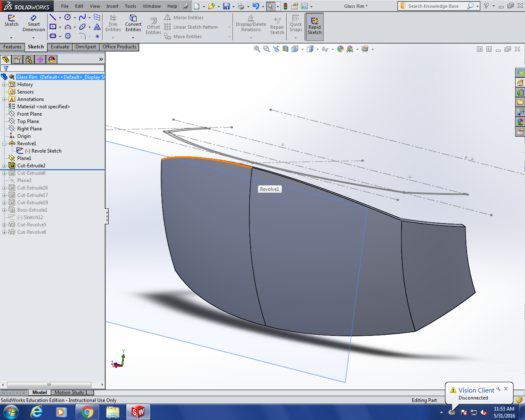The height and width of the screenshot is (420, 525).
Task: Select the Line sketch tool
Action: pyautogui.click(x=53, y=17)
